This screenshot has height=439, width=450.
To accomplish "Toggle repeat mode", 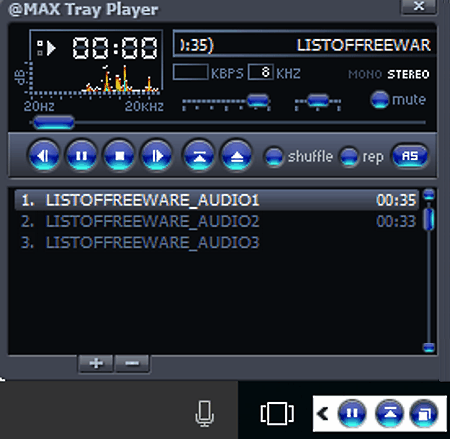I will [x=349, y=156].
